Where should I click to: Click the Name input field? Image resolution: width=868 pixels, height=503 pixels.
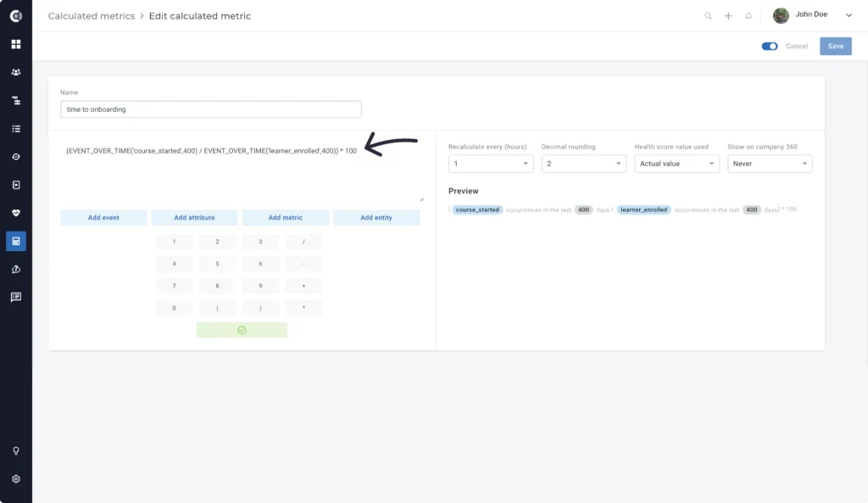click(x=211, y=109)
